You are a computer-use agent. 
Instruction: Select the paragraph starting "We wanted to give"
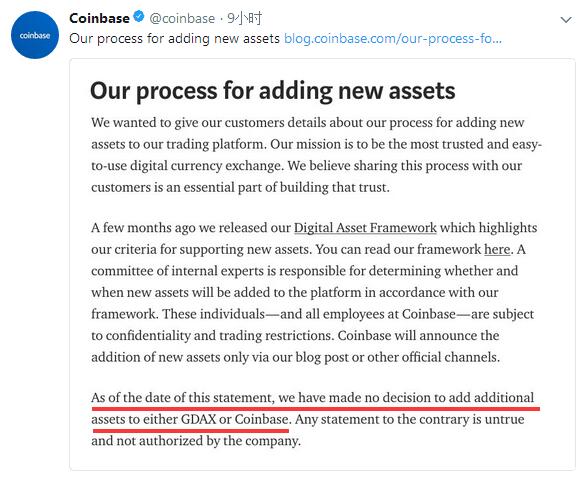click(316, 155)
